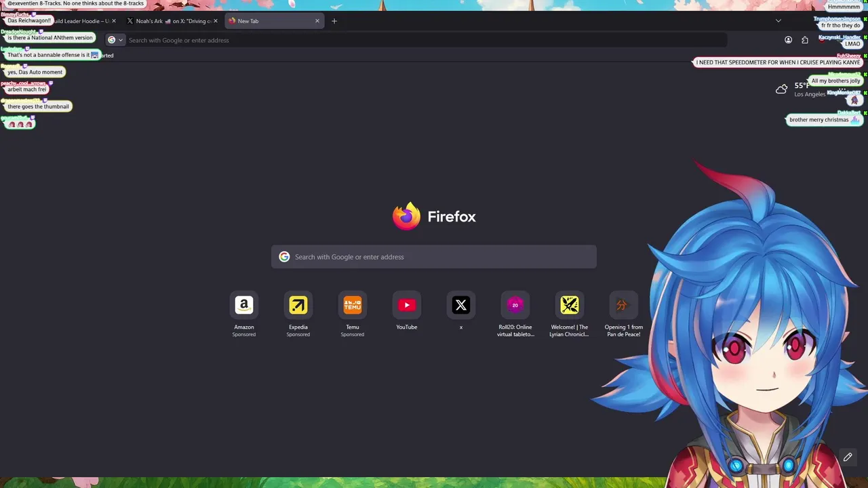Viewport: 868px width, 488px height.
Task: Switch to the Noah's Ark X tab
Action: tap(173, 21)
